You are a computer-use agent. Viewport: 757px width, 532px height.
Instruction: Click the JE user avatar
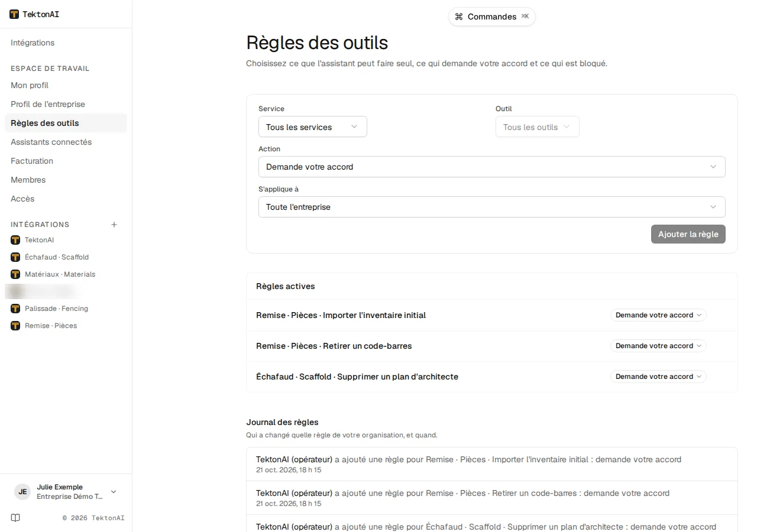(x=22, y=492)
